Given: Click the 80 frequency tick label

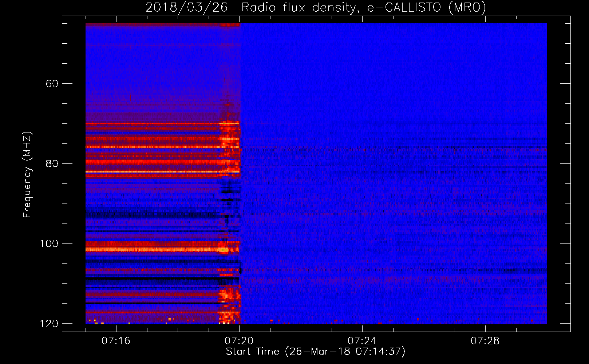Looking at the screenshot, I should [x=52, y=163].
